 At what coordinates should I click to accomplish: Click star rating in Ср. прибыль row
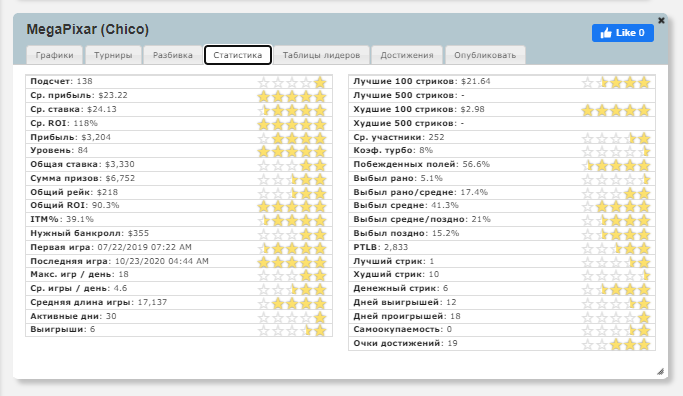coord(292,96)
